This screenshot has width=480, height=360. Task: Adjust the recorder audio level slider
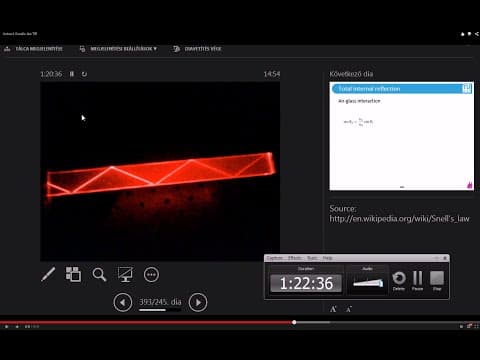368,283
